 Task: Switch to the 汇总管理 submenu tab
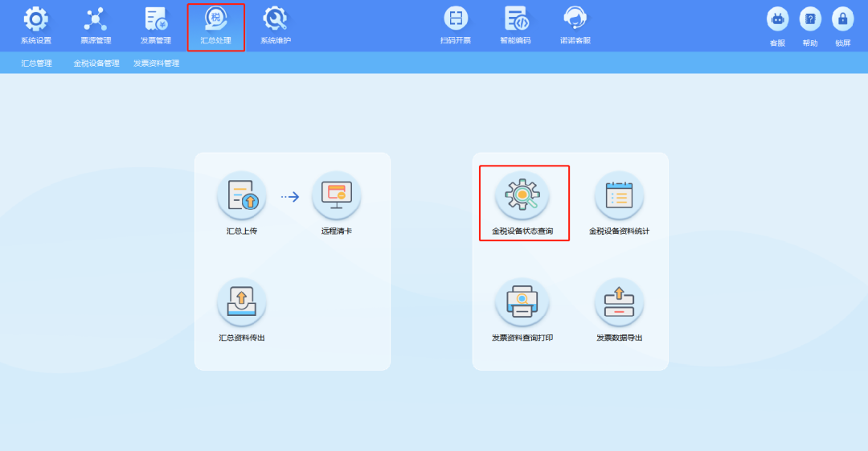pyautogui.click(x=37, y=63)
